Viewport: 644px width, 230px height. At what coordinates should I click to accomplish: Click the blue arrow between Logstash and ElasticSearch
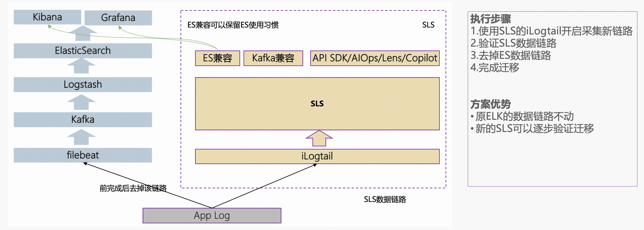point(81,66)
